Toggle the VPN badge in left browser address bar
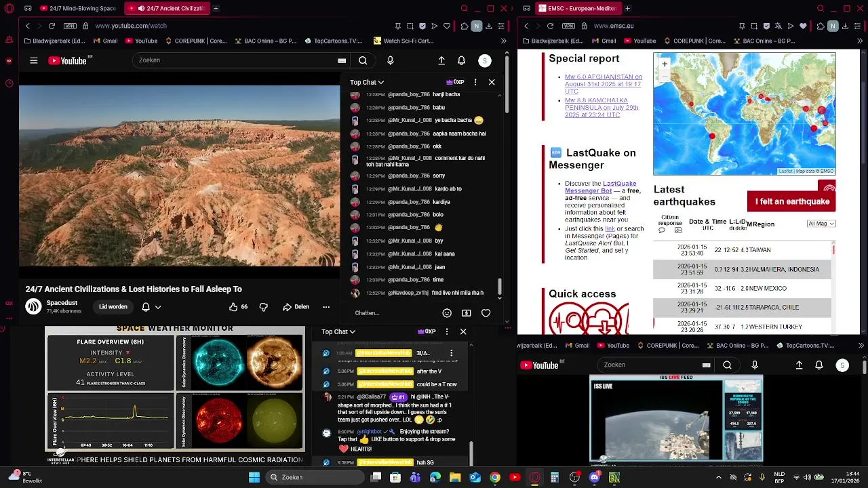Viewport: 868px width, 488px height. coord(71,26)
